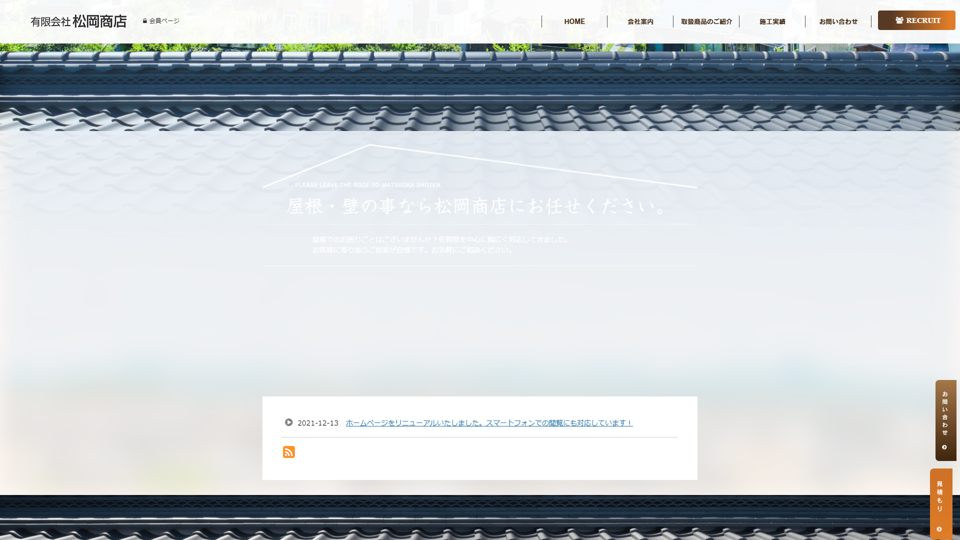
Task: Click the arrow icon on the 見積もり side tab
Action: pyautogui.click(x=939, y=529)
